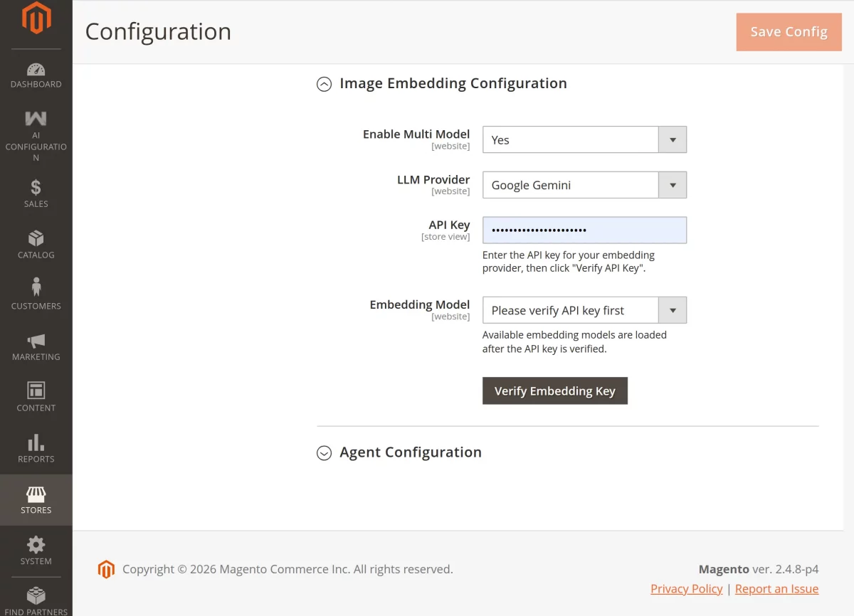Click the copyright notice text
This screenshot has height=616, width=854.
click(288, 569)
